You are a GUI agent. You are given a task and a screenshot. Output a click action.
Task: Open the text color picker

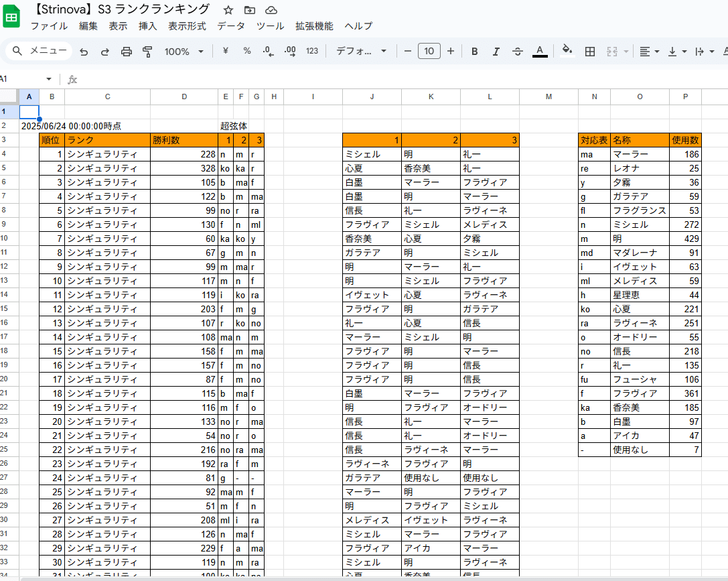tap(540, 51)
